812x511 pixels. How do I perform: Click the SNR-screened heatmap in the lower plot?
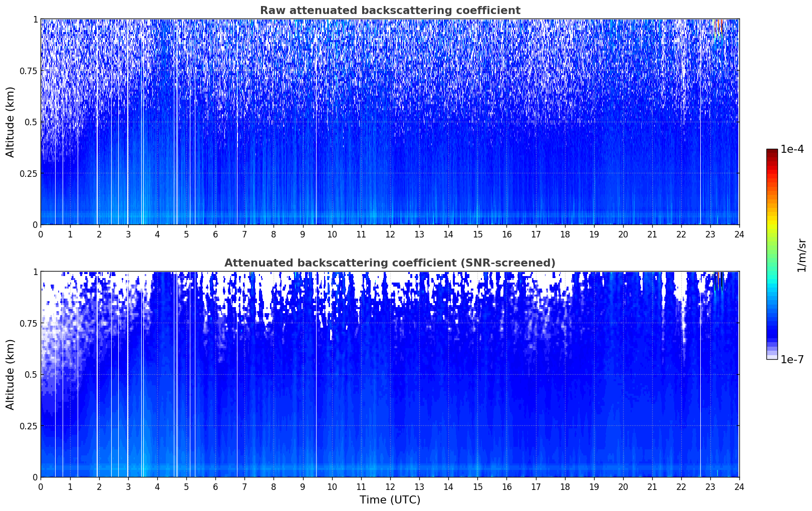[x=390, y=374]
